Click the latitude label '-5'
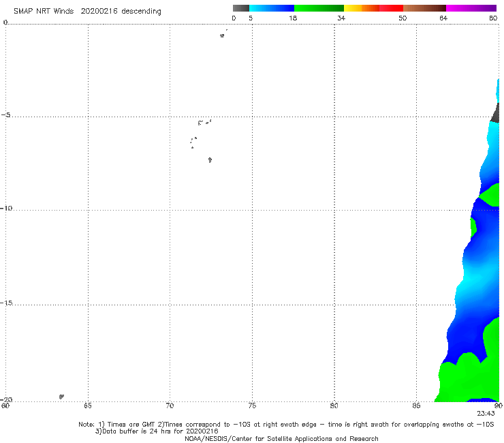Screen dimensions: 504x443 (x=6, y=115)
